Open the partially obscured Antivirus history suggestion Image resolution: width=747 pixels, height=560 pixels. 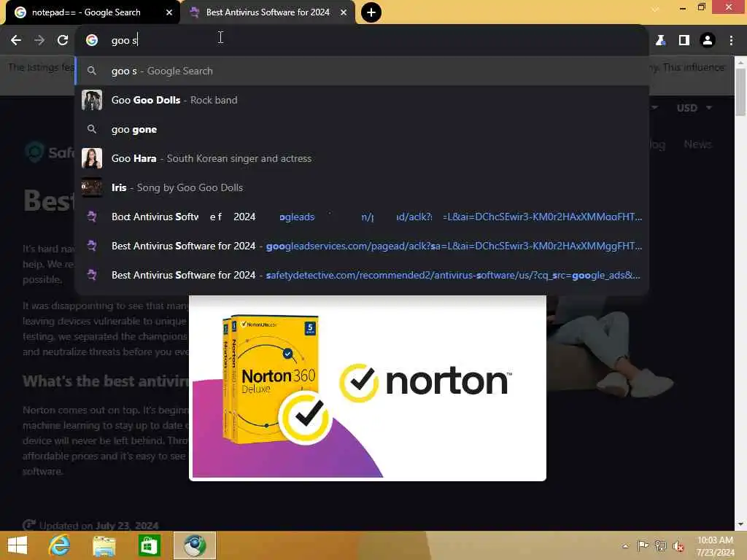pyautogui.click(x=362, y=217)
